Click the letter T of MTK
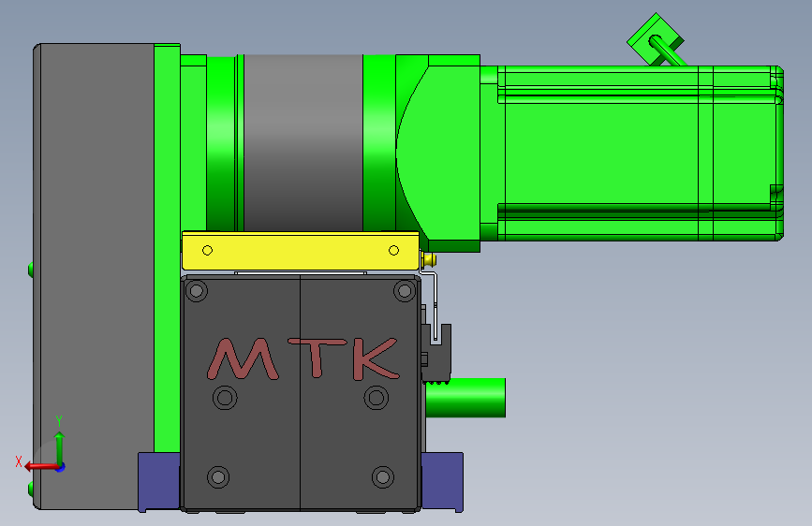Screen dimensions: 812x526 point(317,358)
